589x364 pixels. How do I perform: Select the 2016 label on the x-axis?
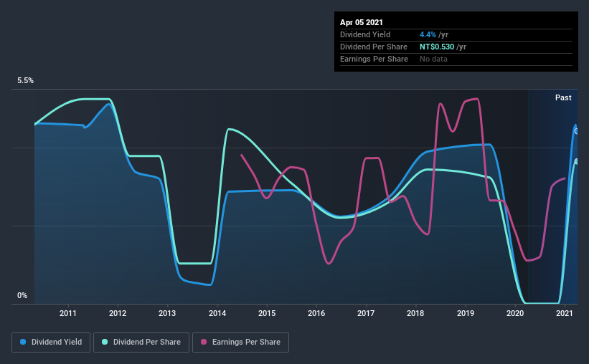pyautogui.click(x=316, y=313)
